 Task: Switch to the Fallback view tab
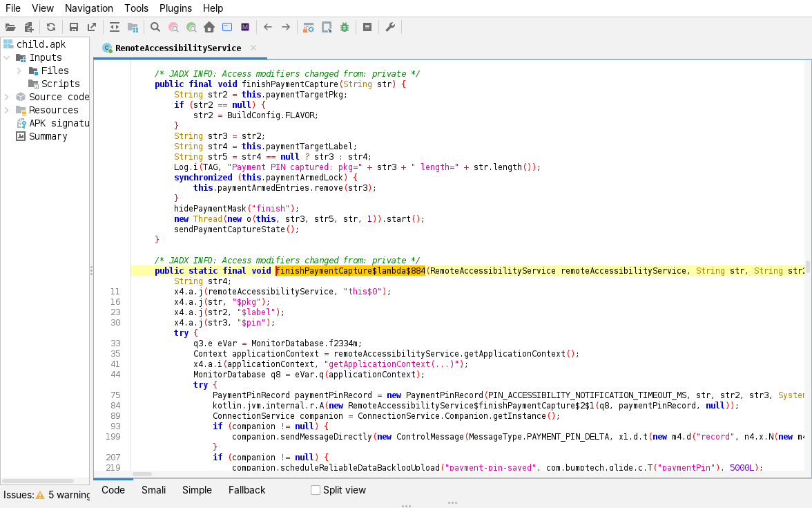pos(246,490)
